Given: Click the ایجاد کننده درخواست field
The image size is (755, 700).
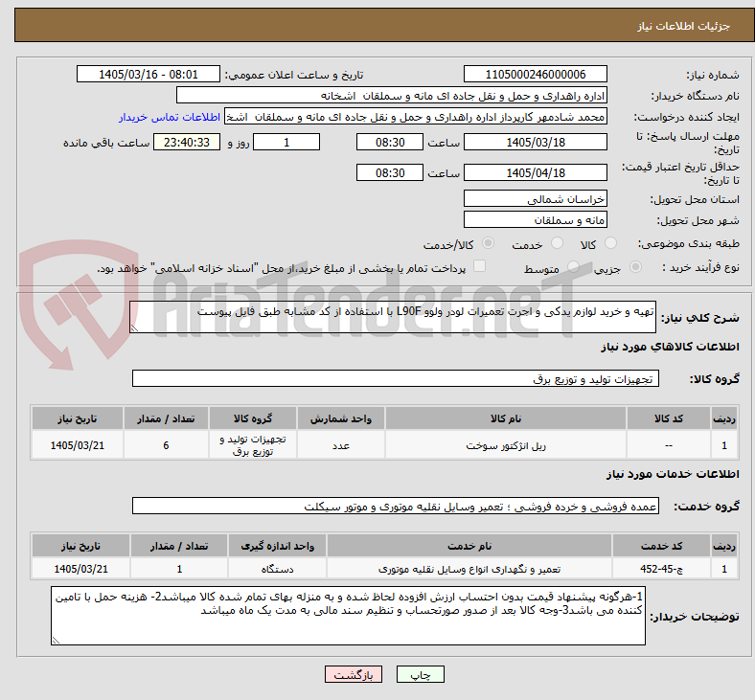Looking at the screenshot, I should [416, 117].
